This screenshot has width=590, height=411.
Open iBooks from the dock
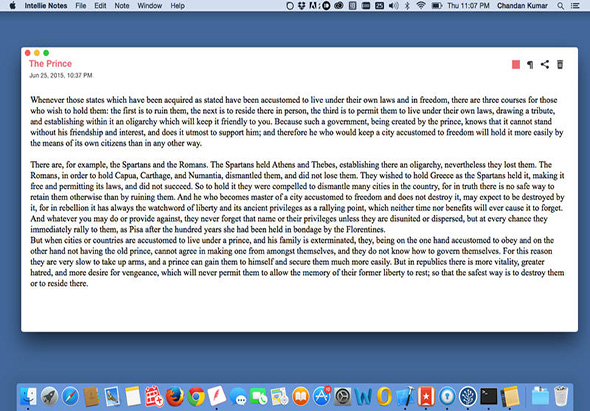300,396
